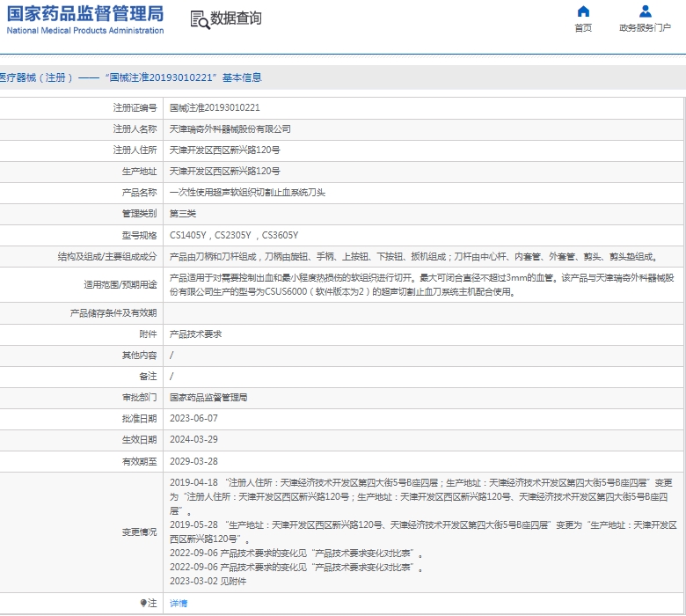This screenshot has height=616, width=686.
Task: Click the 2019-04-18 change record entry
Action: click(421, 497)
